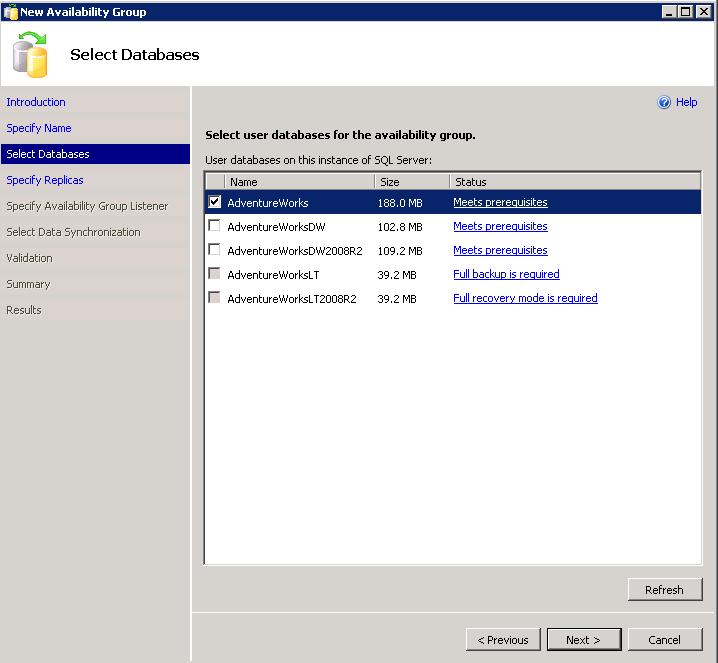Select the Select Databases step

[48, 154]
